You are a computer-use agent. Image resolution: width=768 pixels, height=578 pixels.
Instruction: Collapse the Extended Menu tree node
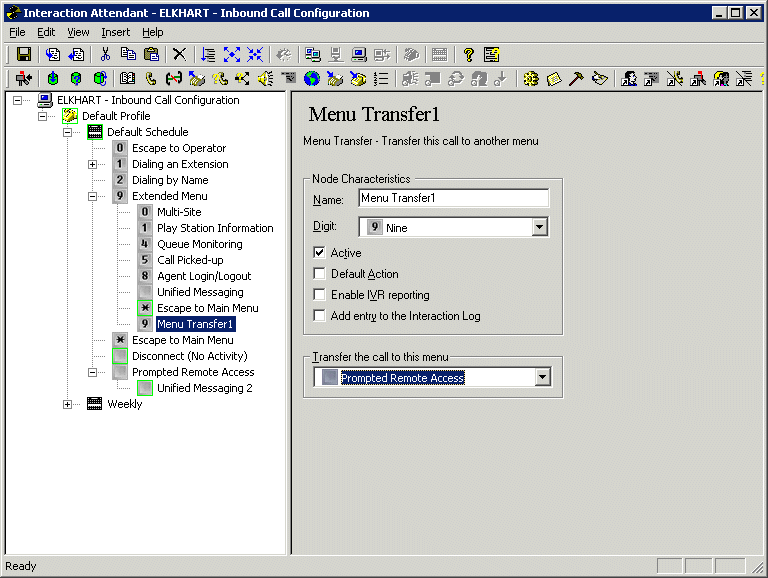[x=93, y=196]
